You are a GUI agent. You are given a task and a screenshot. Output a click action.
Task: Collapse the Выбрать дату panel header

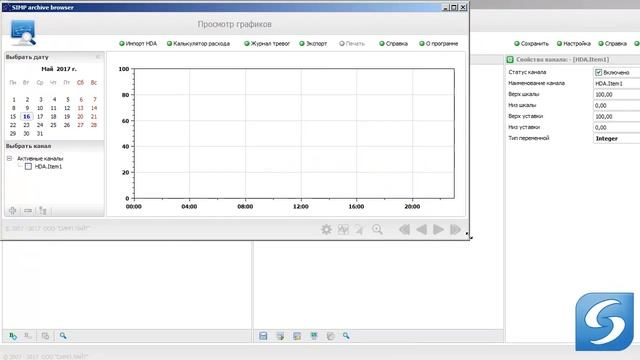(98, 57)
